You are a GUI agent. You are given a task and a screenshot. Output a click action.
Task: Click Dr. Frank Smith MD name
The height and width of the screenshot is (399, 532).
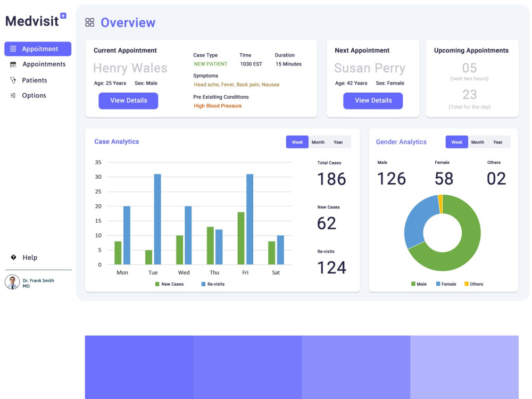(x=38, y=283)
